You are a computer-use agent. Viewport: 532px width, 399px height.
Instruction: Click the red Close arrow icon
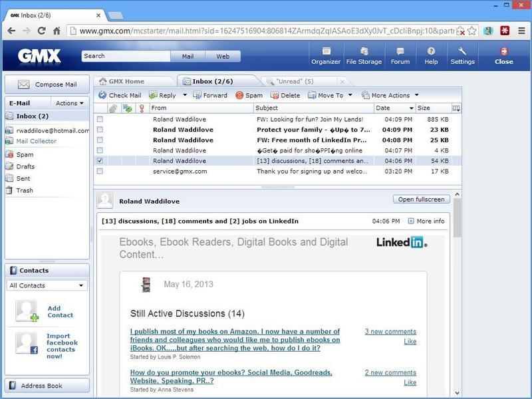click(504, 51)
